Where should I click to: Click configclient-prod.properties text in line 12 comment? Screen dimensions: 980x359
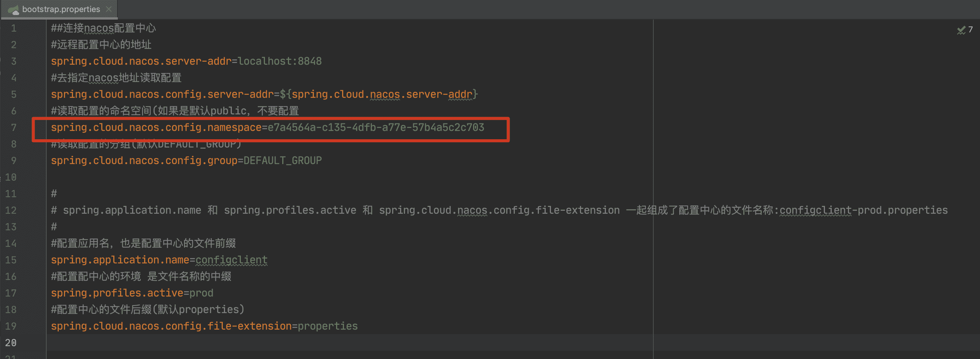click(863, 210)
